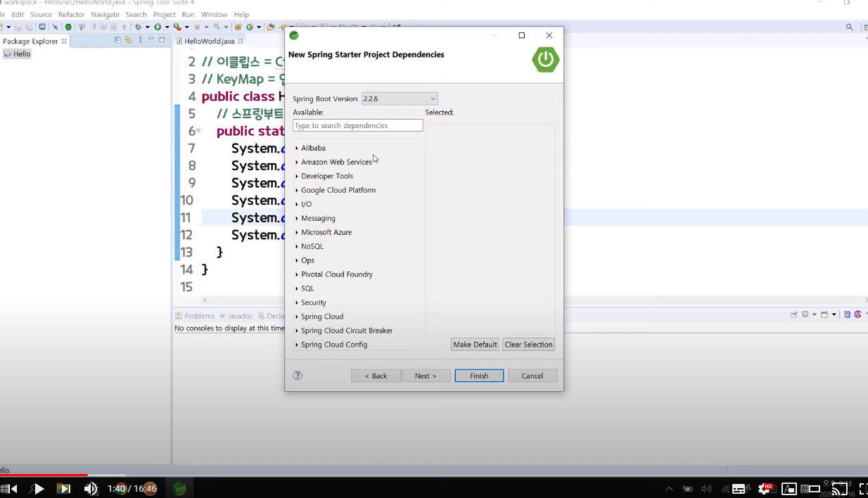Image resolution: width=868 pixels, height=498 pixels.
Task: Switch to the Problems tab
Action: pyautogui.click(x=195, y=316)
